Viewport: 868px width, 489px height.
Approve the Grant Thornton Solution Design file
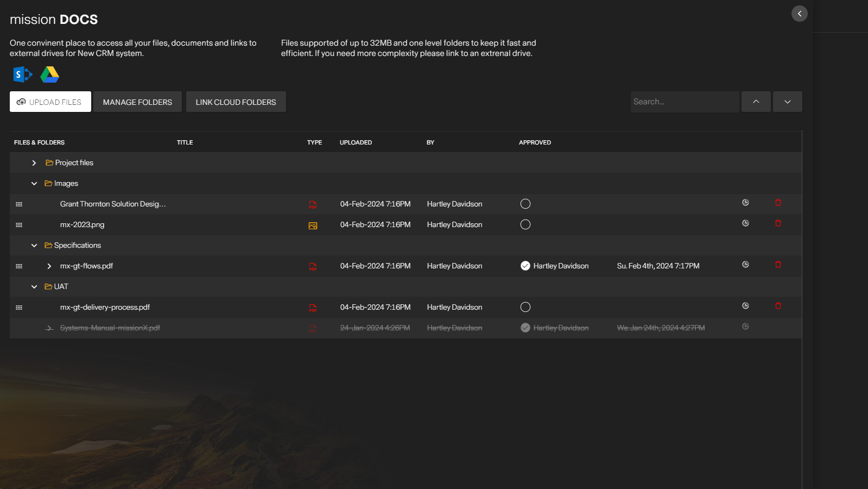pyautogui.click(x=525, y=204)
